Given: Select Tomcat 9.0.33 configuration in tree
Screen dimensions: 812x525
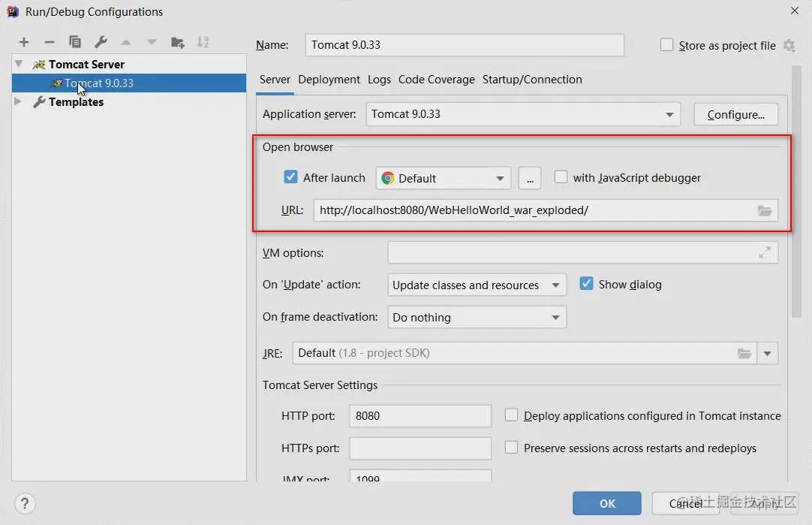Looking at the screenshot, I should tap(129, 83).
